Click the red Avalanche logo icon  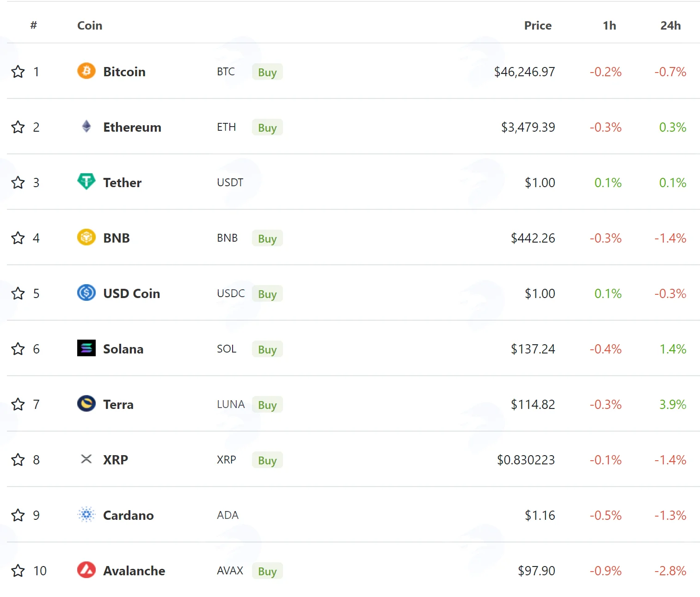(86, 570)
